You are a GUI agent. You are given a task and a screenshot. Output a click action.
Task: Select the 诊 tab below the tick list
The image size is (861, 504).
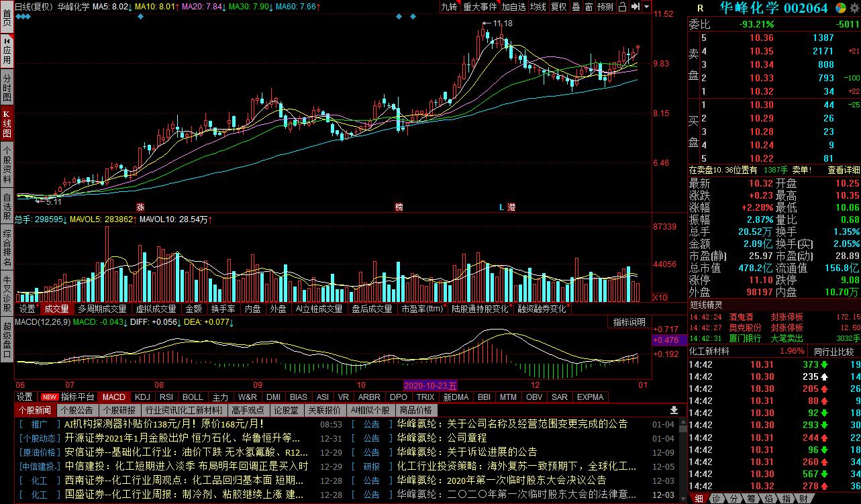(x=717, y=499)
